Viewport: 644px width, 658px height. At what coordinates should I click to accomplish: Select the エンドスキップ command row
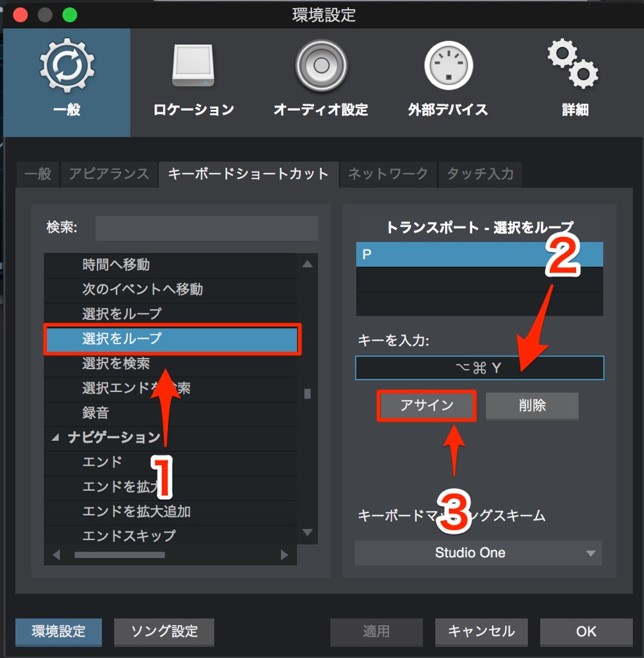click(171, 536)
